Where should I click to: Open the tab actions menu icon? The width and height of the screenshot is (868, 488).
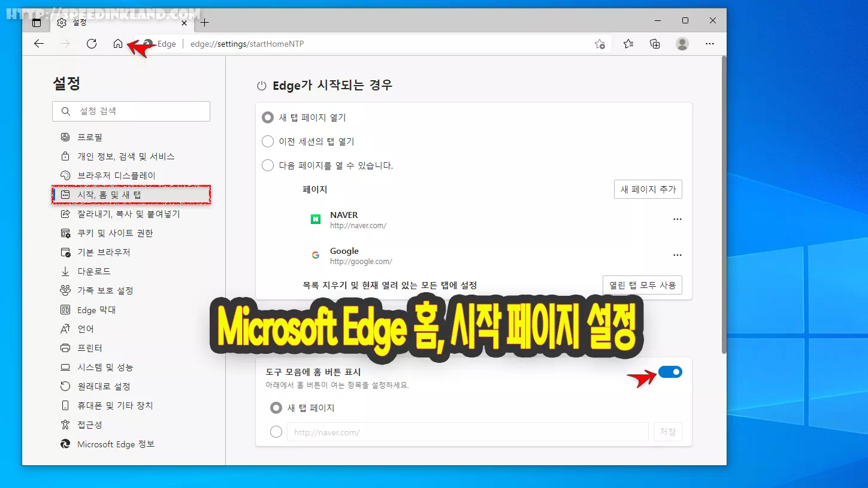click(37, 23)
